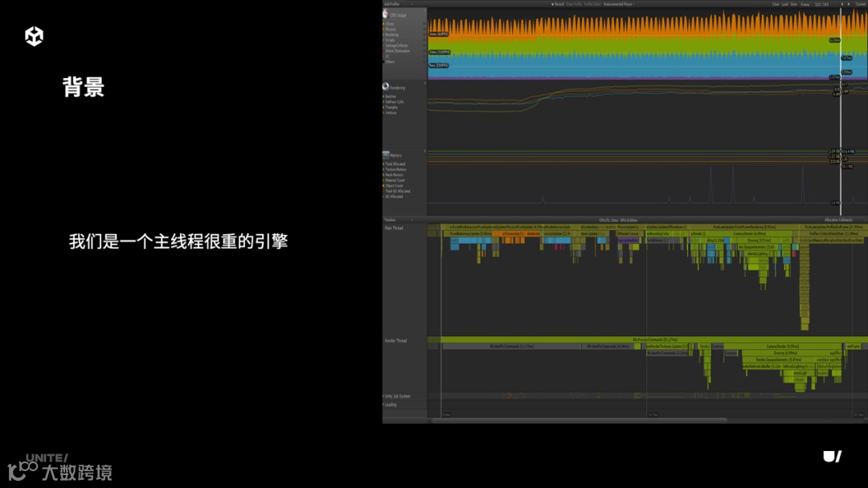The image size is (868, 488).
Task: Select Camera.Render sample in Render Thread
Action: [782, 347]
